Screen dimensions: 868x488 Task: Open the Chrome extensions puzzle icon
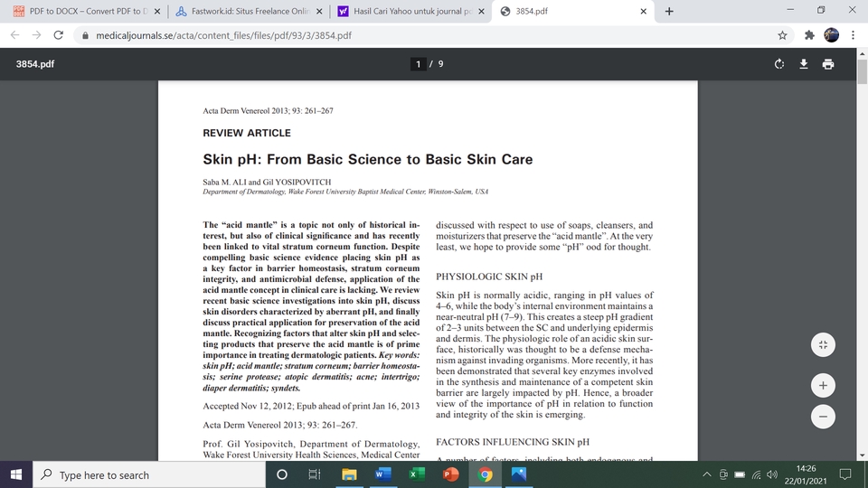tap(809, 35)
